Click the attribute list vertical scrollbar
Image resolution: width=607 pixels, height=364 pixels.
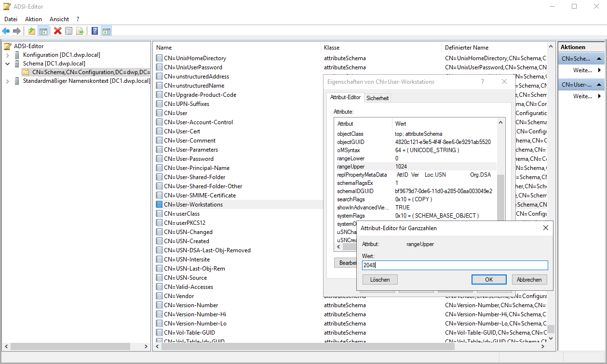pos(501,193)
